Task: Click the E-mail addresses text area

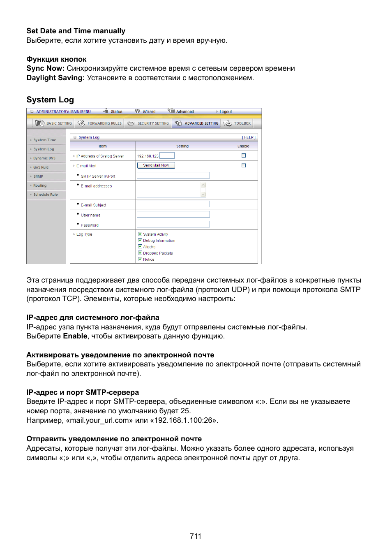Action: (169, 189)
